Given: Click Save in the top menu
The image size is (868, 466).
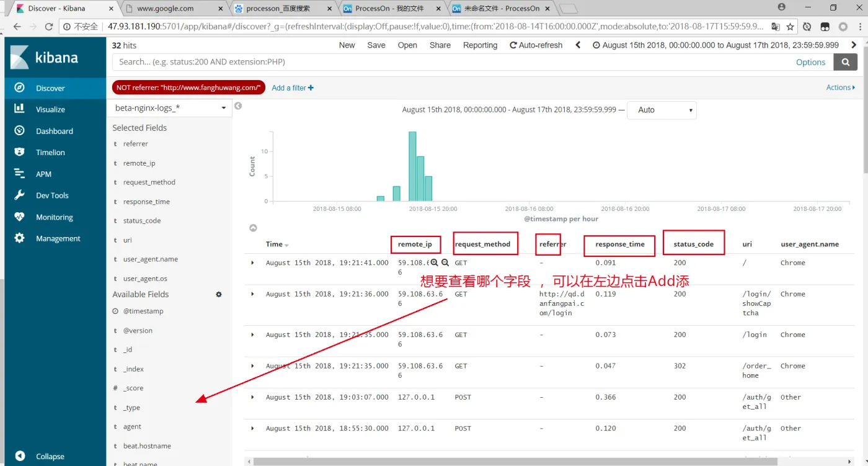Looking at the screenshot, I should 376,45.
